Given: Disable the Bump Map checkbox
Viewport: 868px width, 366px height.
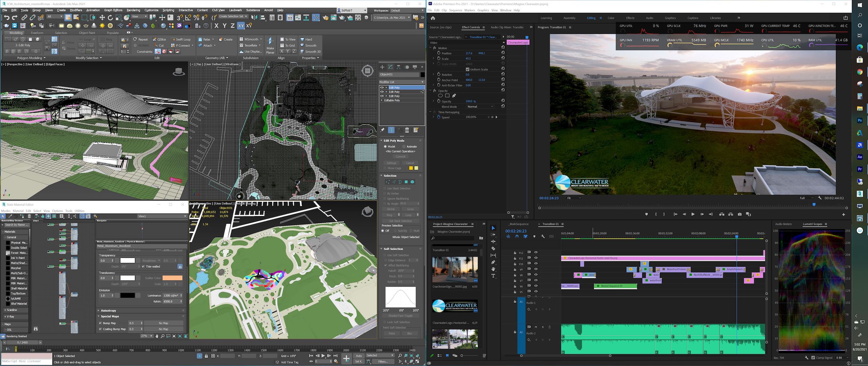Looking at the screenshot, I should 100,323.
